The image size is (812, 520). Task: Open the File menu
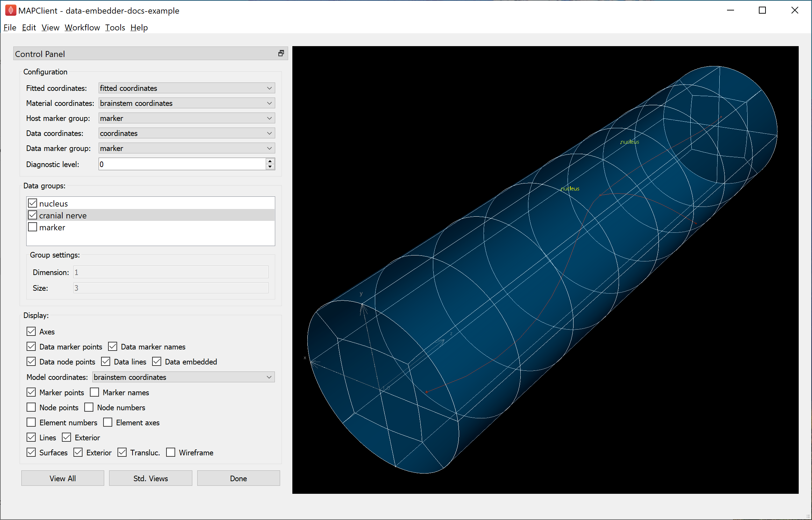(10, 28)
